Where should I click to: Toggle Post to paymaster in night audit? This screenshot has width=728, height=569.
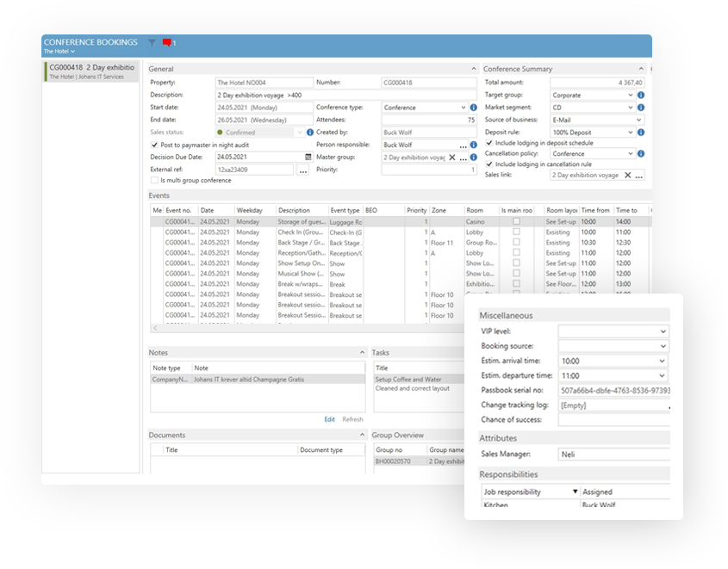coord(154,145)
